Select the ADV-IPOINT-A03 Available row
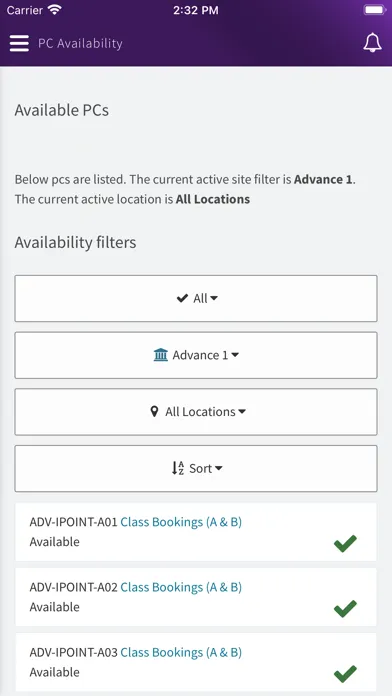 click(x=196, y=662)
